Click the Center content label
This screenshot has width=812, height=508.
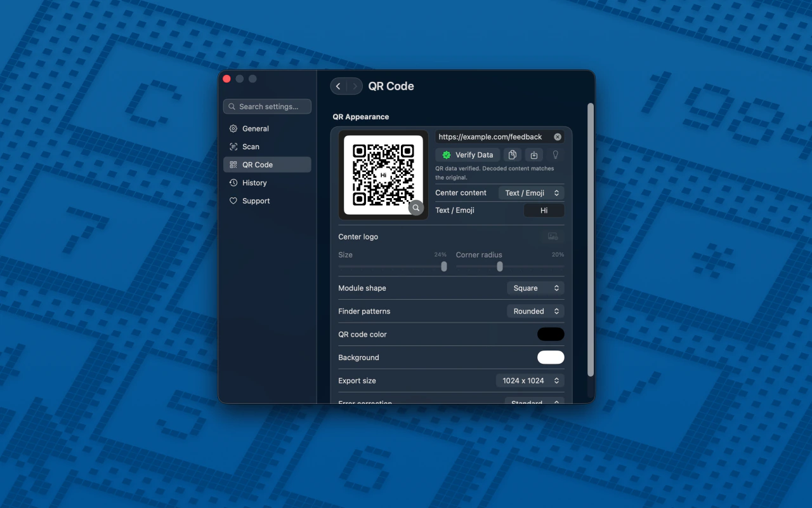tap(461, 193)
